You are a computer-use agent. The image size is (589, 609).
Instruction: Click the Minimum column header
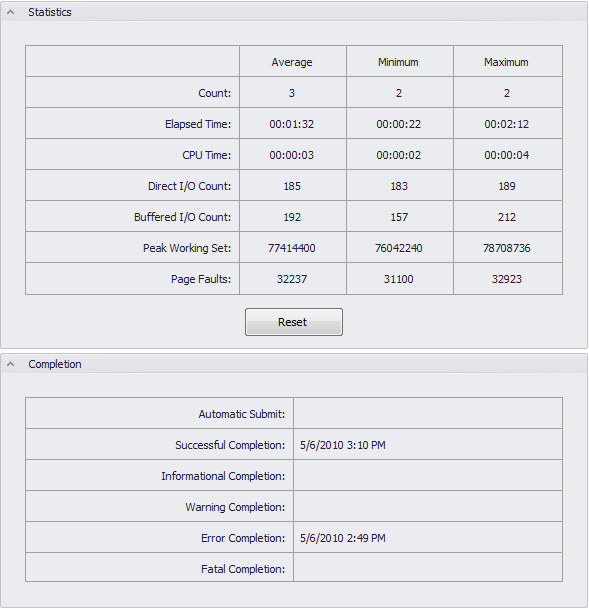pos(398,62)
